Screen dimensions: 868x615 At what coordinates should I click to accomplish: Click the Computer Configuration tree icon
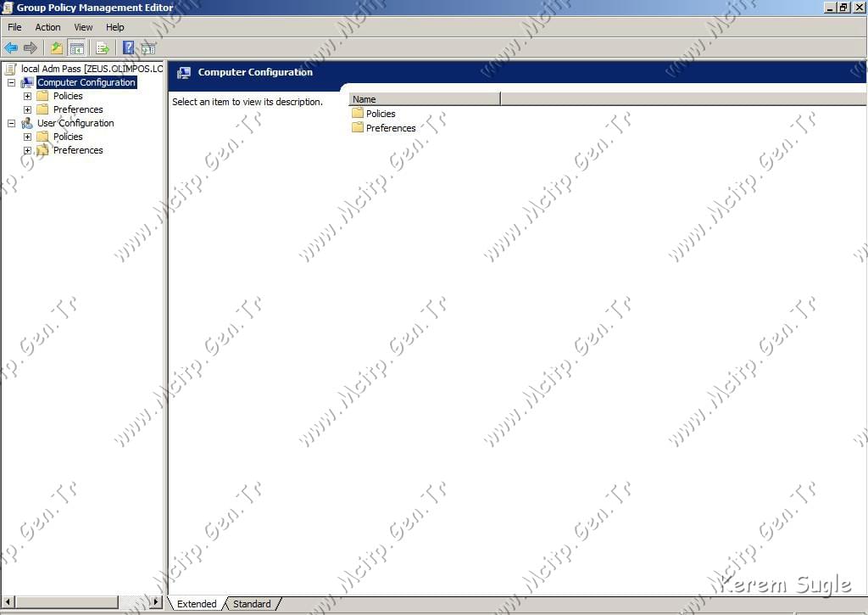tap(27, 82)
